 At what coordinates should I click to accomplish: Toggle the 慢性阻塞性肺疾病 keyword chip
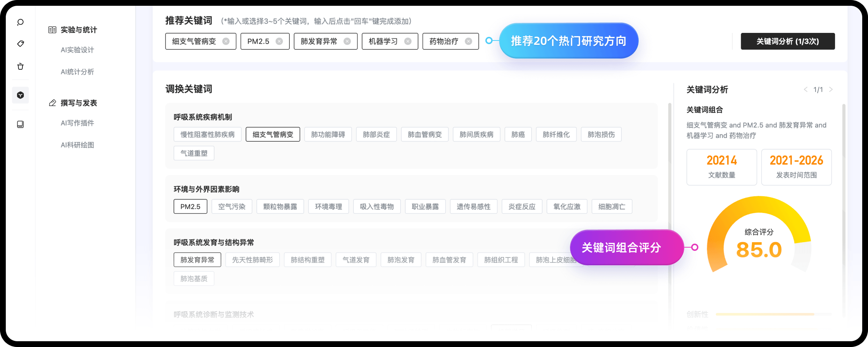point(208,134)
